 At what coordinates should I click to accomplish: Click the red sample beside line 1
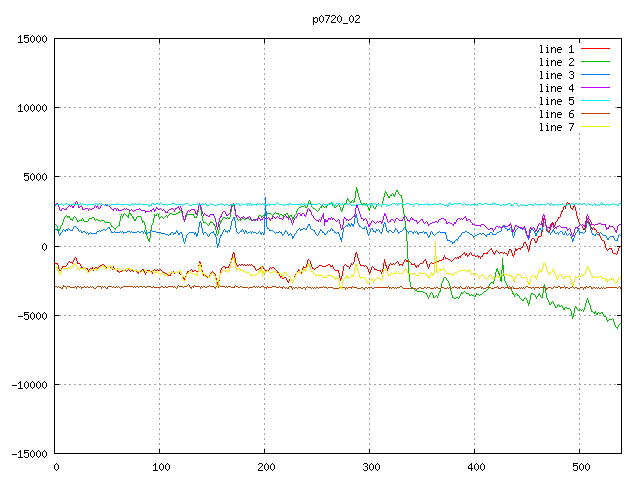[x=596, y=49]
